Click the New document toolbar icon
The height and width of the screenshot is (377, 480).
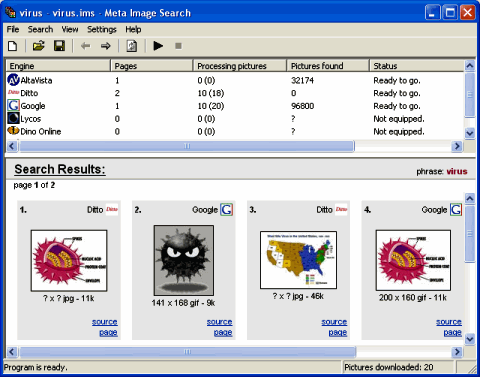(12, 46)
